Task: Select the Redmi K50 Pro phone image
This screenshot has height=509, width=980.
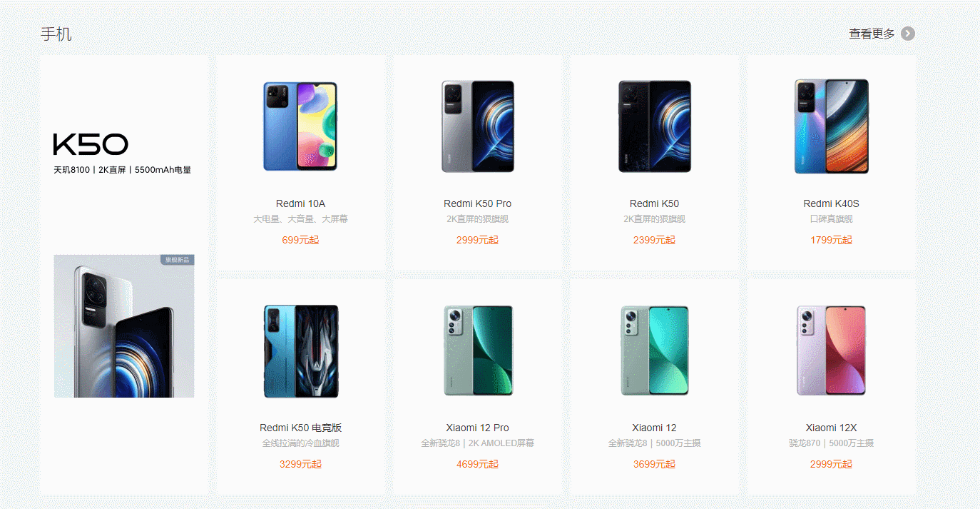Action: pyautogui.click(x=477, y=126)
